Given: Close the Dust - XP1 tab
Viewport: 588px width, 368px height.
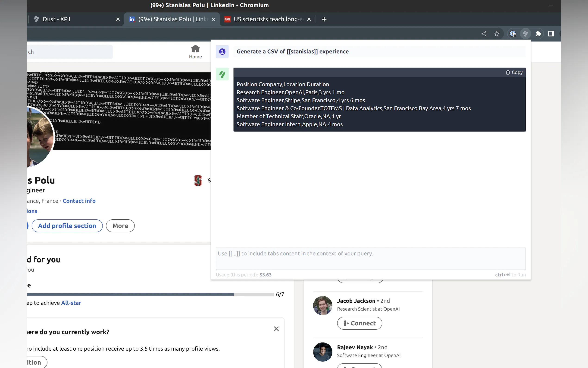Looking at the screenshot, I should pyautogui.click(x=118, y=19).
